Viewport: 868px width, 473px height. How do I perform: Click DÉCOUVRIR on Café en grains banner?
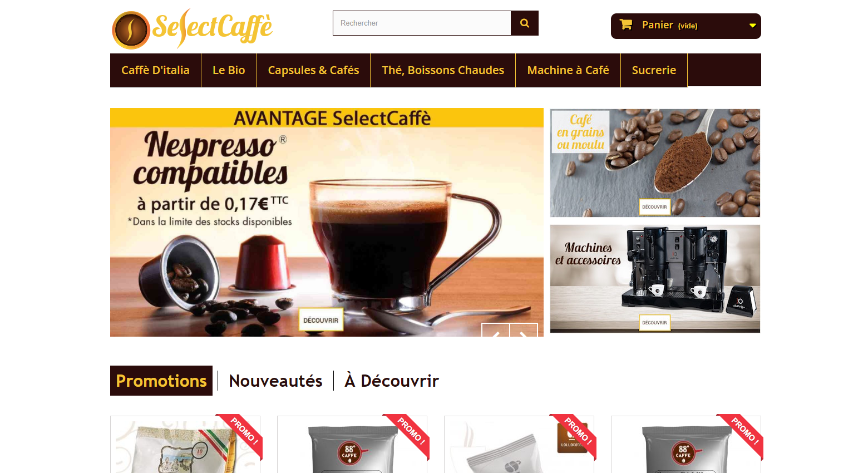click(654, 207)
